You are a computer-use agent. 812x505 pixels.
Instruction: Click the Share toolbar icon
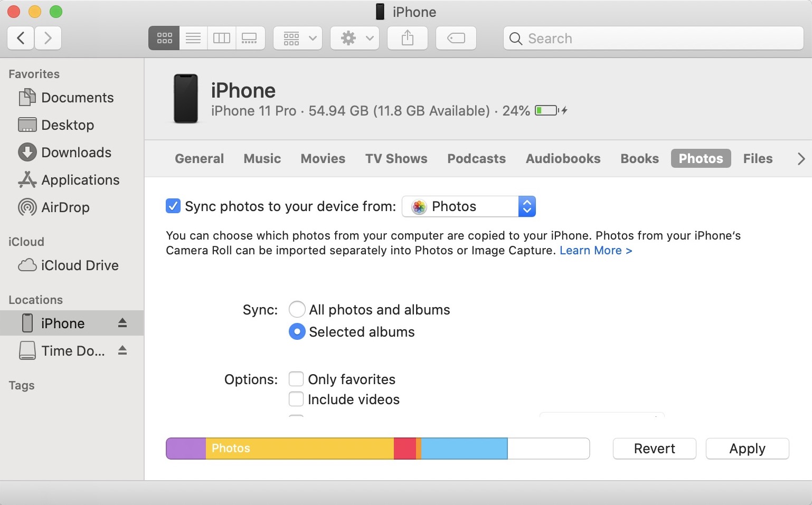pyautogui.click(x=408, y=38)
